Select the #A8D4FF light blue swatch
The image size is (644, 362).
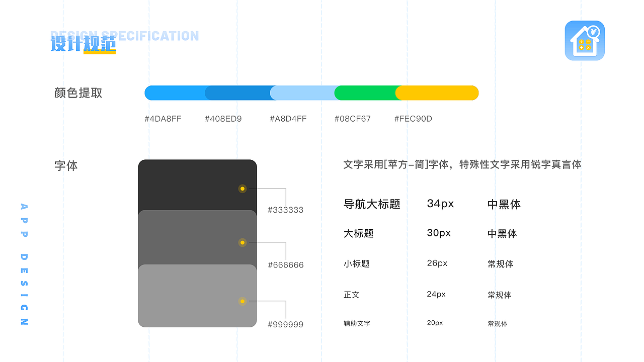[302, 93]
